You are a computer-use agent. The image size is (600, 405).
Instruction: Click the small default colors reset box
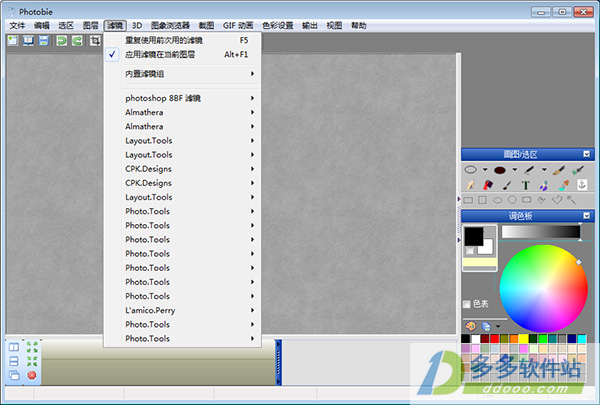pos(470,251)
